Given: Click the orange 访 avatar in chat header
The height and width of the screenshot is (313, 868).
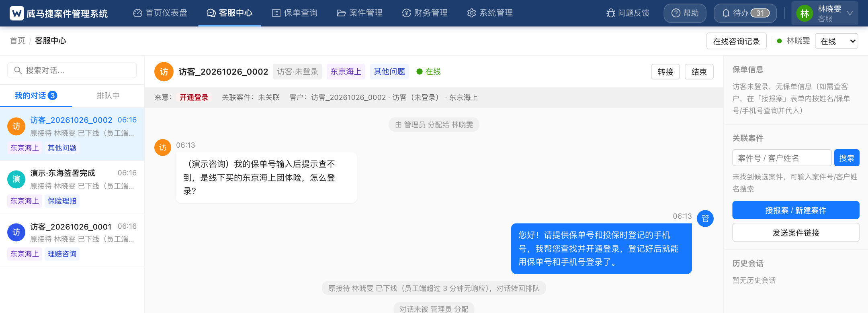Looking at the screenshot, I should tap(164, 72).
